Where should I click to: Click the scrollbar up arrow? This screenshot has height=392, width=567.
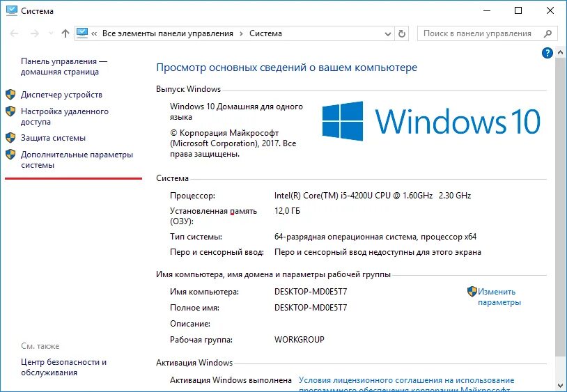click(561, 53)
